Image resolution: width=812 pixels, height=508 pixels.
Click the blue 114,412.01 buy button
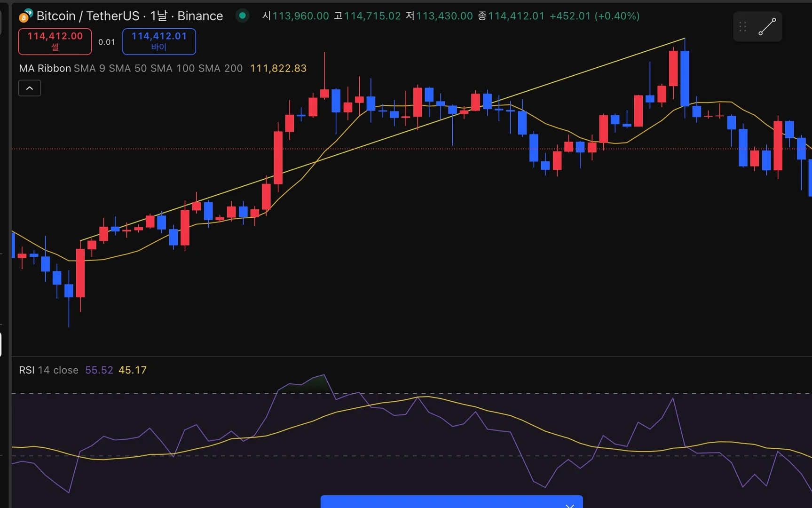coord(159,41)
